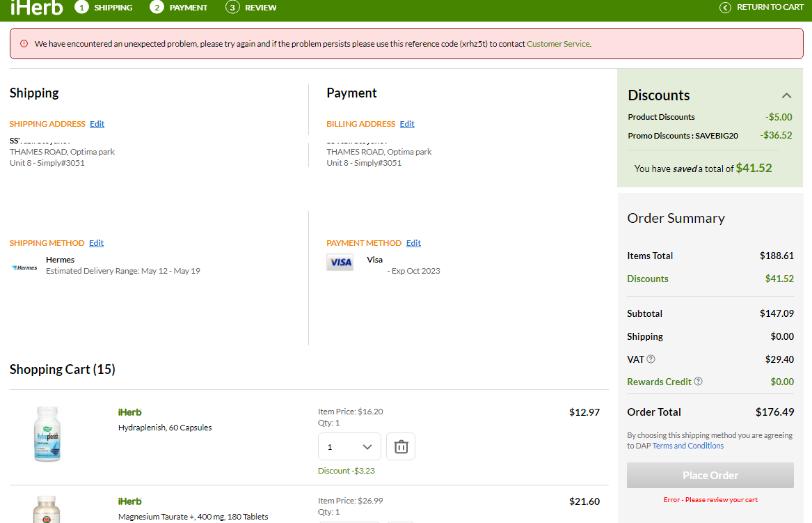Click the Hydraplenish product thumbnail
This screenshot has width=812, height=523.
(x=47, y=434)
